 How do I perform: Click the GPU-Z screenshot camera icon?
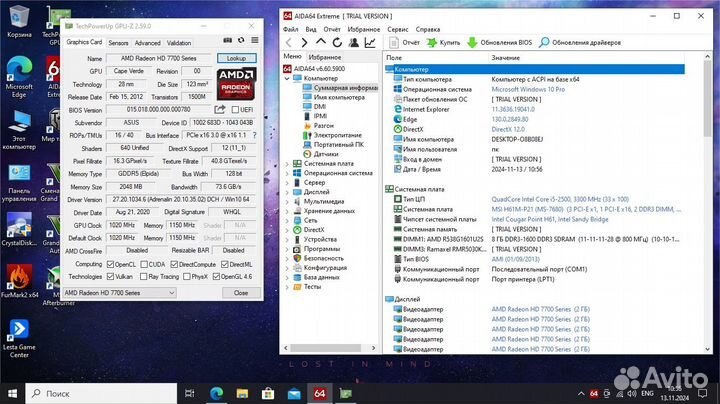tap(227, 40)
